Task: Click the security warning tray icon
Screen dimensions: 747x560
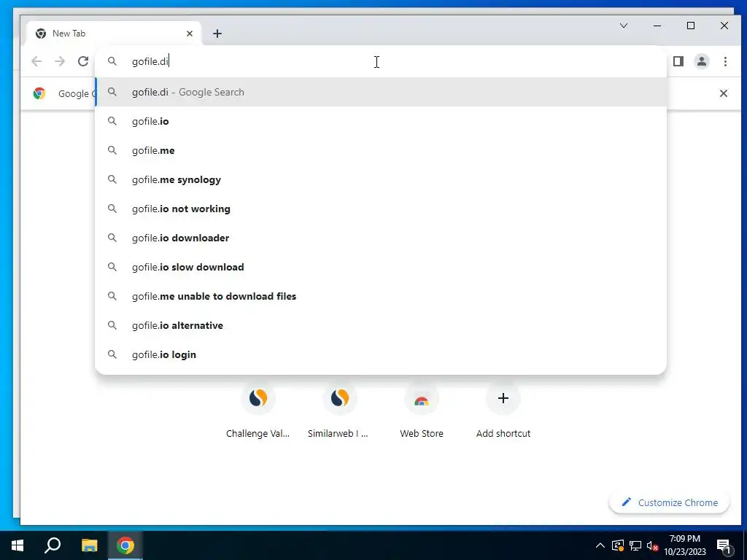Action: coord(617,545)
